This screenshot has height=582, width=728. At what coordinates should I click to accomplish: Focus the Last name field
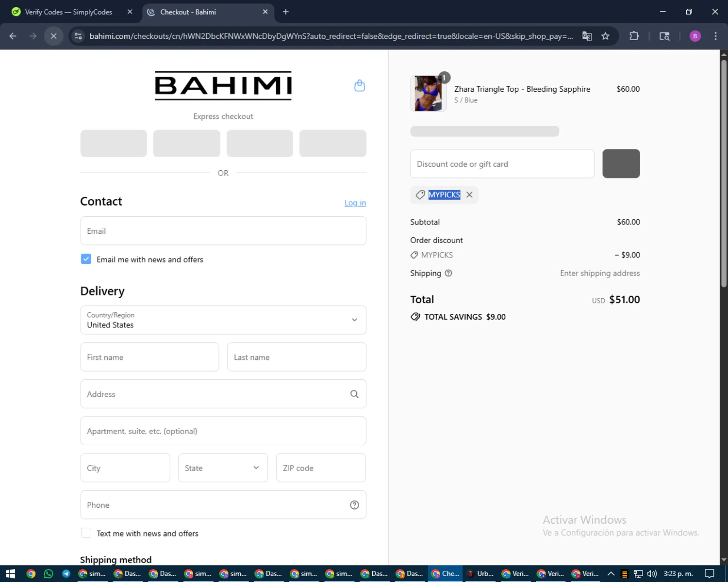click(297, 357)
